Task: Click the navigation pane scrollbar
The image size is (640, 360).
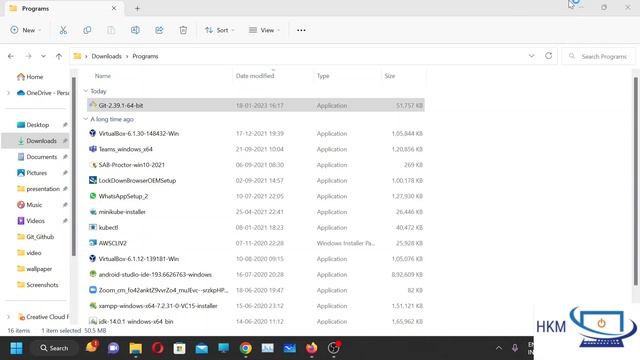Action: pos(74,167)
